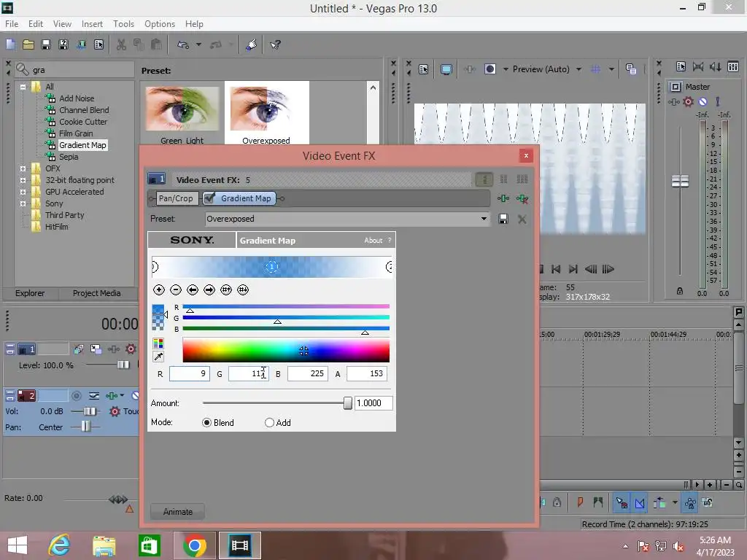Open the Gradient Map help question mark
Image resolution: width=747 pixels, height=560 pixels.
[390, 241]
